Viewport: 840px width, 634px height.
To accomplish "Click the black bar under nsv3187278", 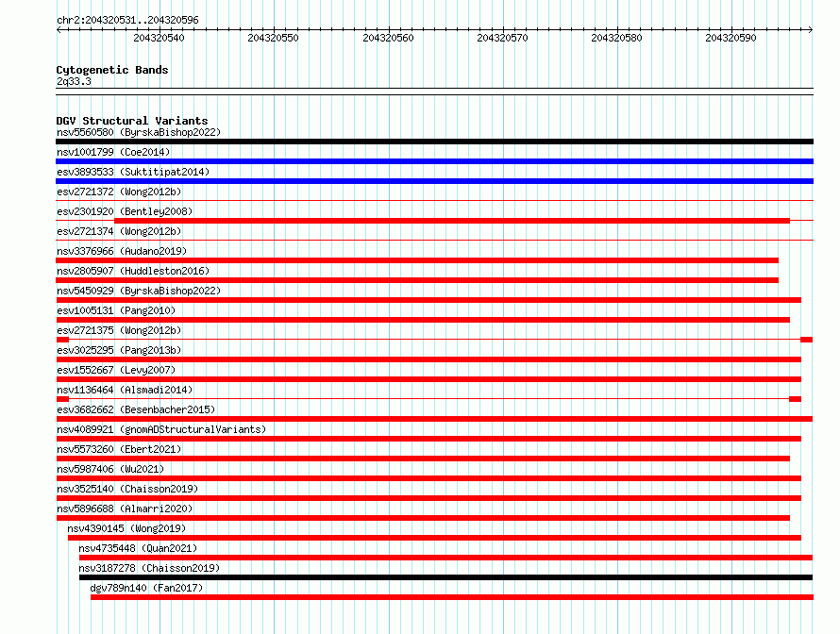I will 445,577.
